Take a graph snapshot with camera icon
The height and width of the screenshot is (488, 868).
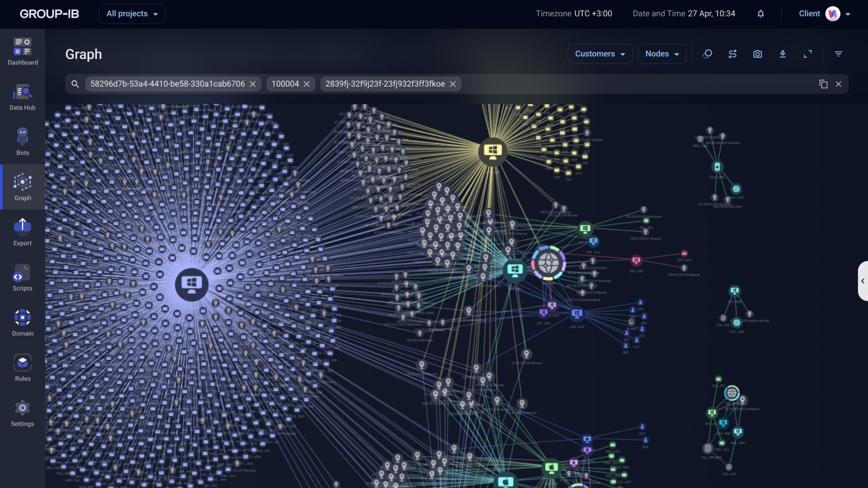coord(757,54)
